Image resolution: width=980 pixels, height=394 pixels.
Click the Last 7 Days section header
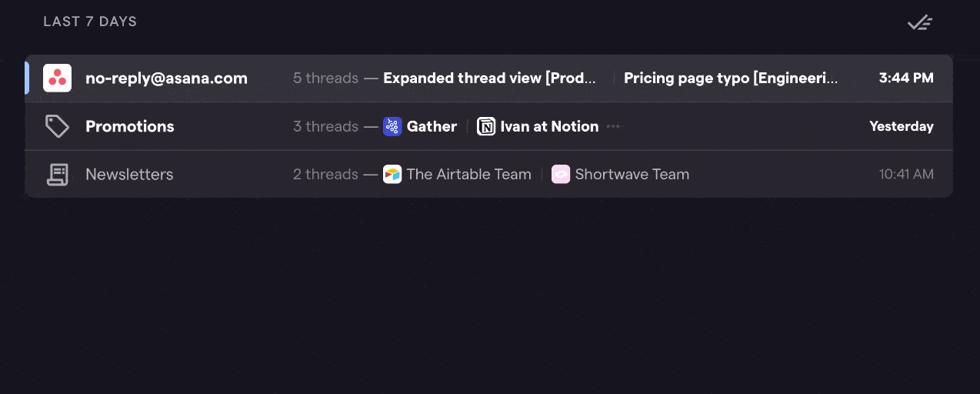click(90, 22)
